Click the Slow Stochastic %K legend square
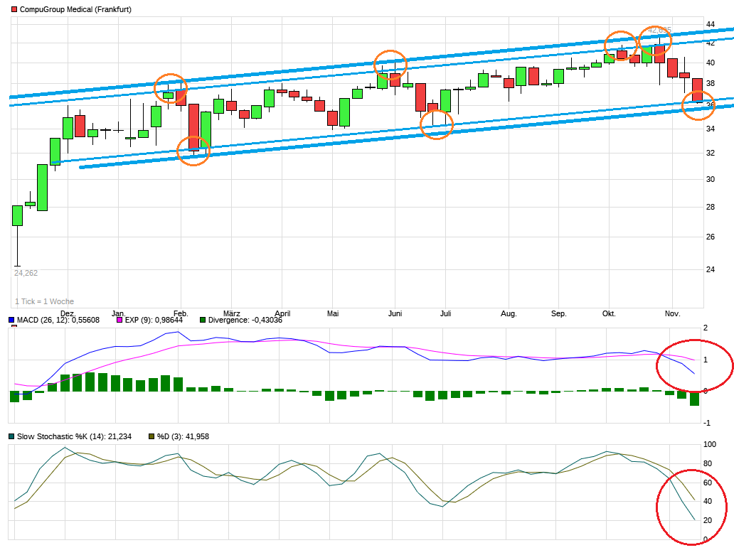Viewport: 734px width, 560px height. pyautogui.click(x=11, y=436)
